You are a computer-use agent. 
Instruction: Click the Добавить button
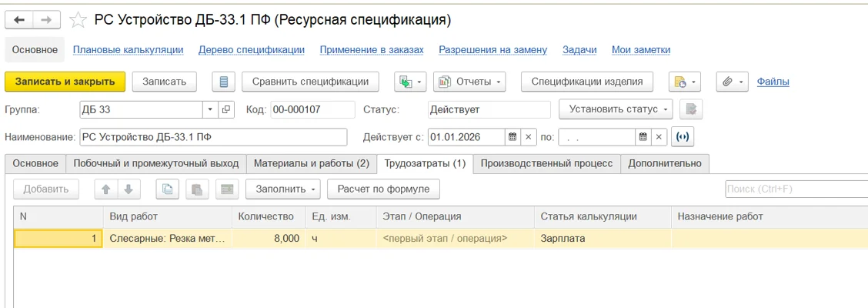(46, 189)
